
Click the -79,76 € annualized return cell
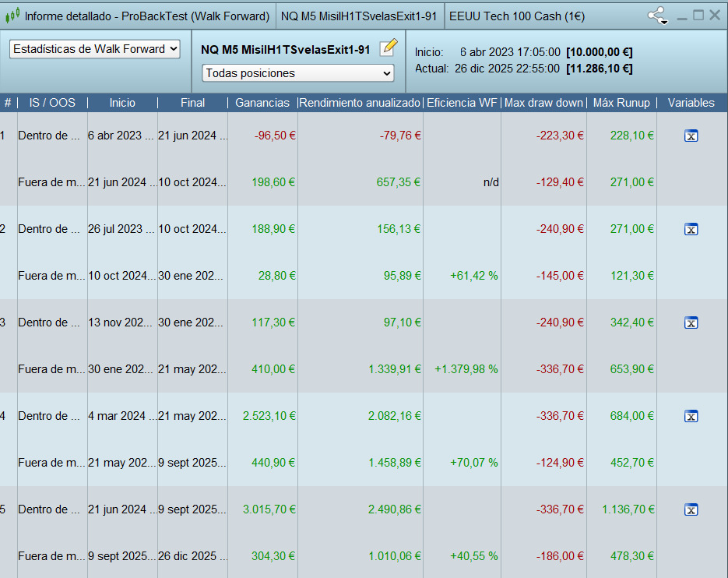[x=400, y=136]
